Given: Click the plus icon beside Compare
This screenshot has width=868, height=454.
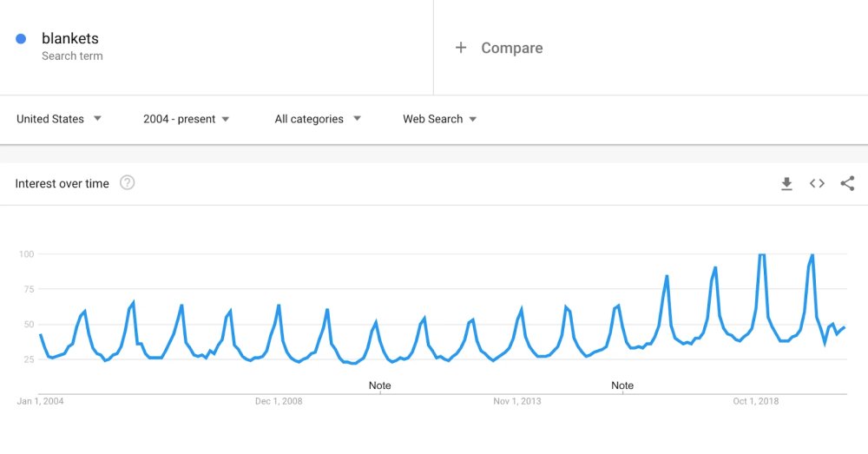Looking at the screenshot, I should 461,48.
